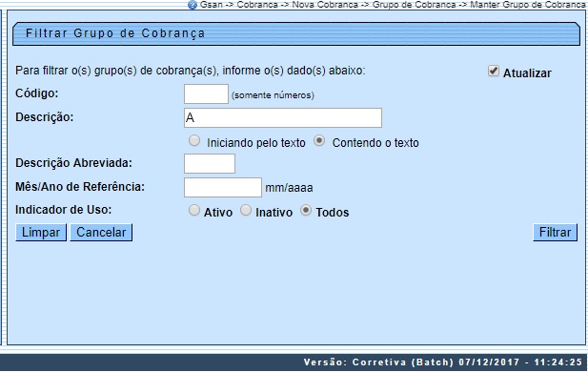Choose the Ativo usage indicator
The height and width of the screenshot is (372, 588).
pyautogui.click(x=194, y=210)
